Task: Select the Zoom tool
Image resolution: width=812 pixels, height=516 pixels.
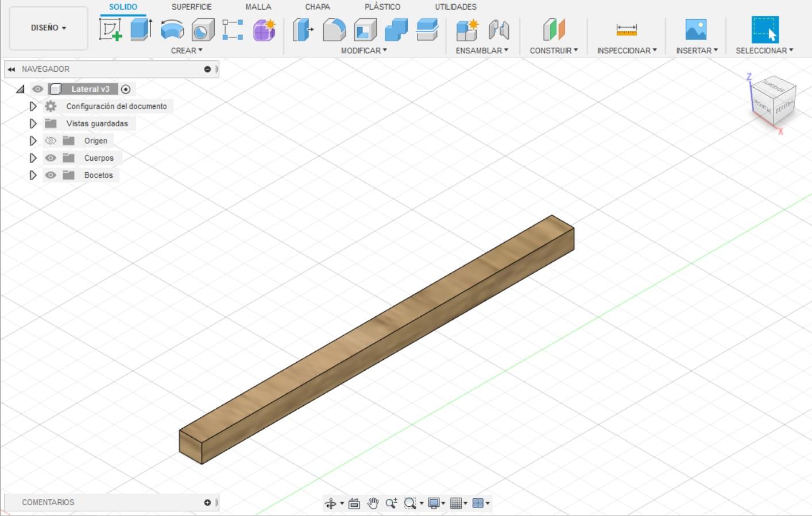Action: 391,503
